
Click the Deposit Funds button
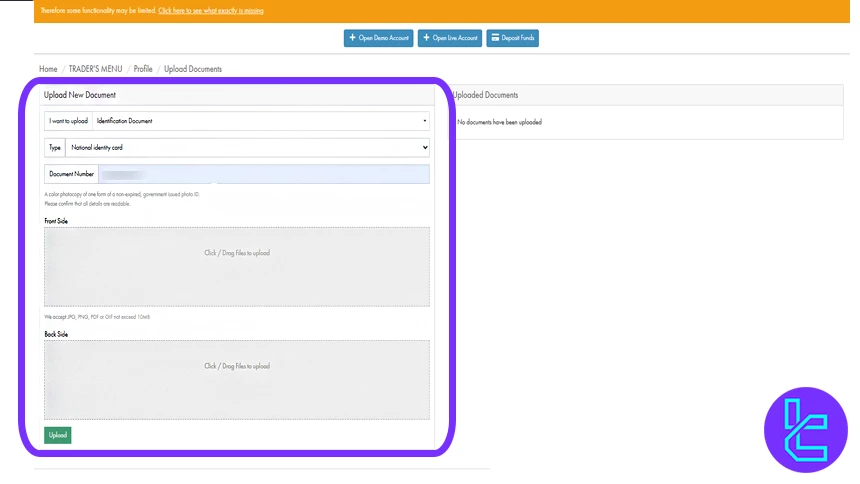point(512,38)
